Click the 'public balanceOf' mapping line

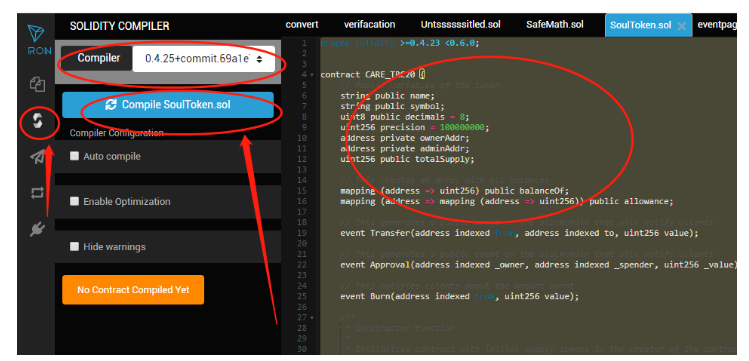coord(455,191)
